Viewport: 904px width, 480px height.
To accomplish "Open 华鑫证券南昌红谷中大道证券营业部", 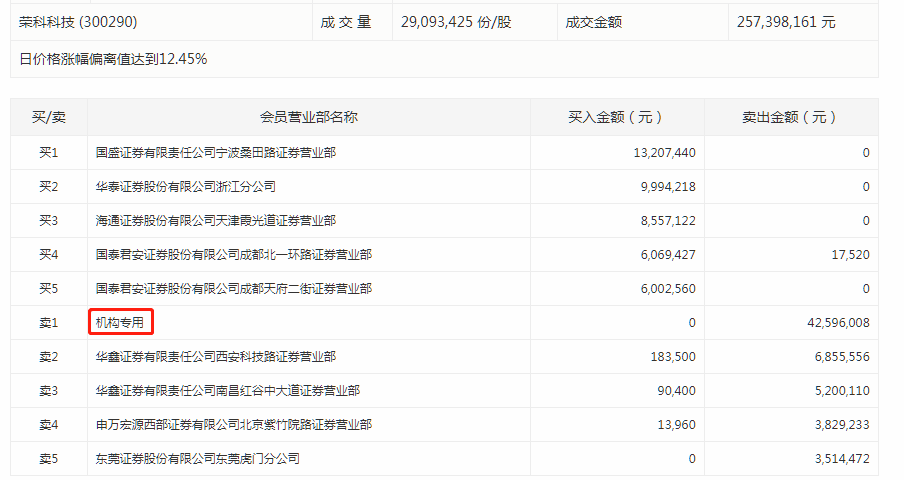I will coord(227,391).
